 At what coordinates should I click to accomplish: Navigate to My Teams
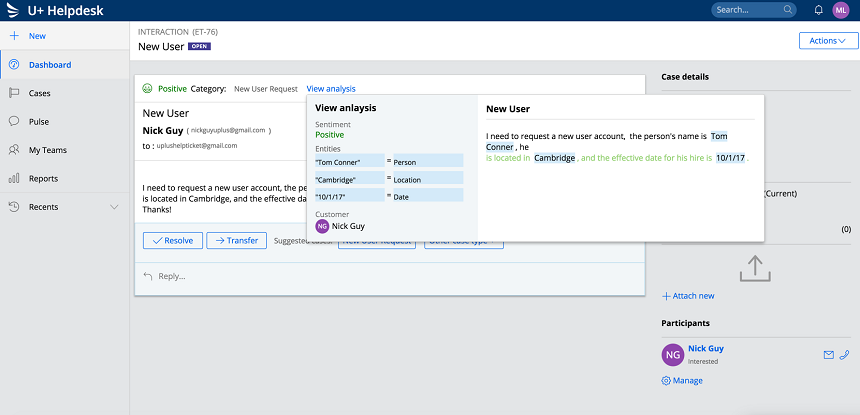47,150
